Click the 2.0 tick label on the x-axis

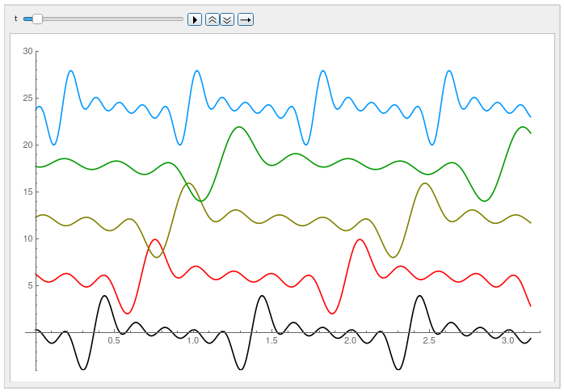(x=350, y=341)
